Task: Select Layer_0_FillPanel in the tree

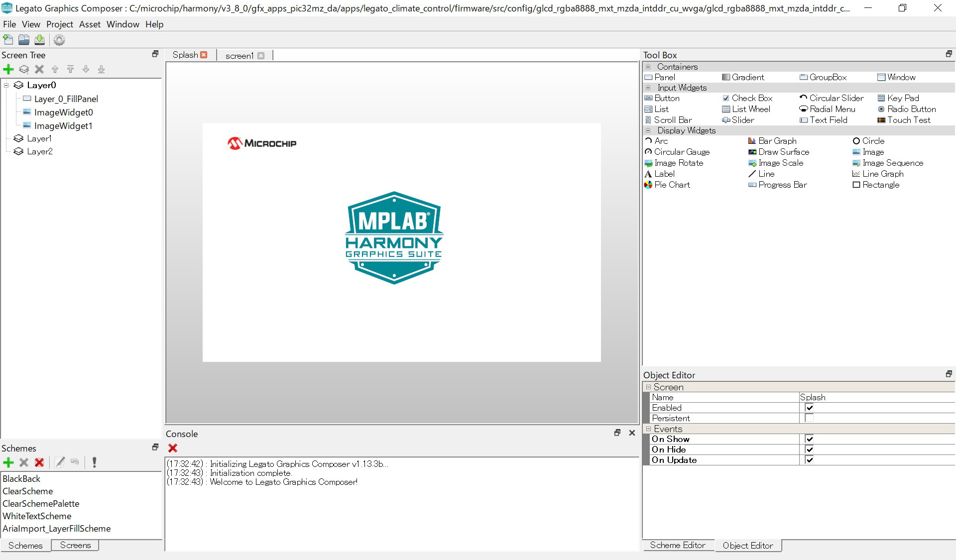Action: click(66, 99)
